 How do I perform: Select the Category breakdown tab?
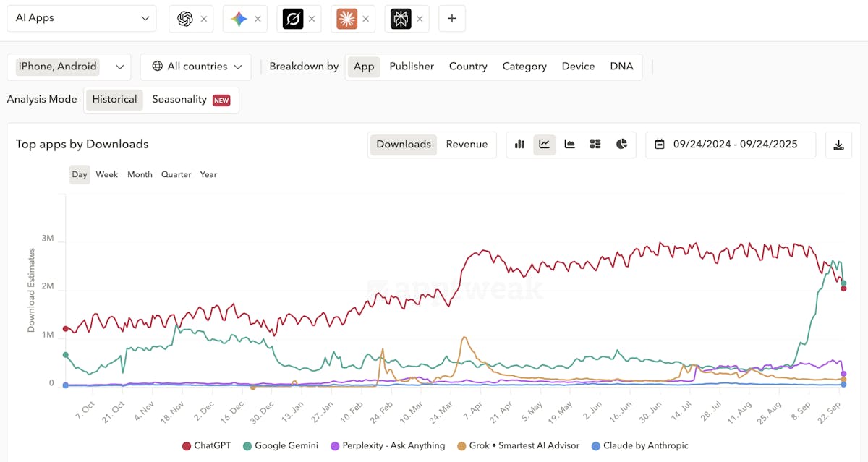(x=524, y=67)
